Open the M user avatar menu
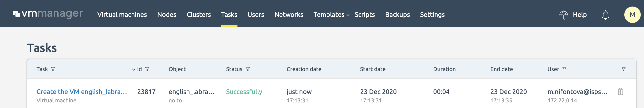644x108 pixels. click(x=632, y=14)
